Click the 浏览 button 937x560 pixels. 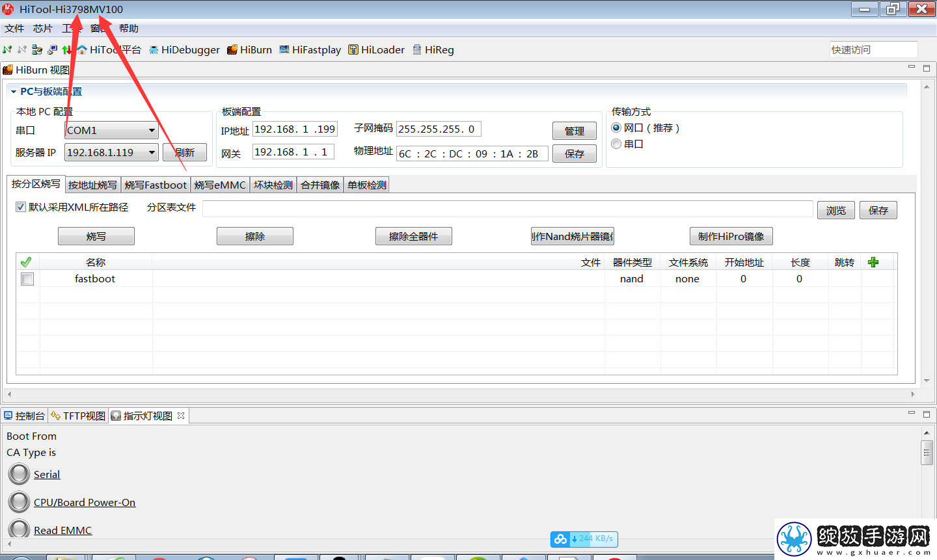[x=836, y=210]
